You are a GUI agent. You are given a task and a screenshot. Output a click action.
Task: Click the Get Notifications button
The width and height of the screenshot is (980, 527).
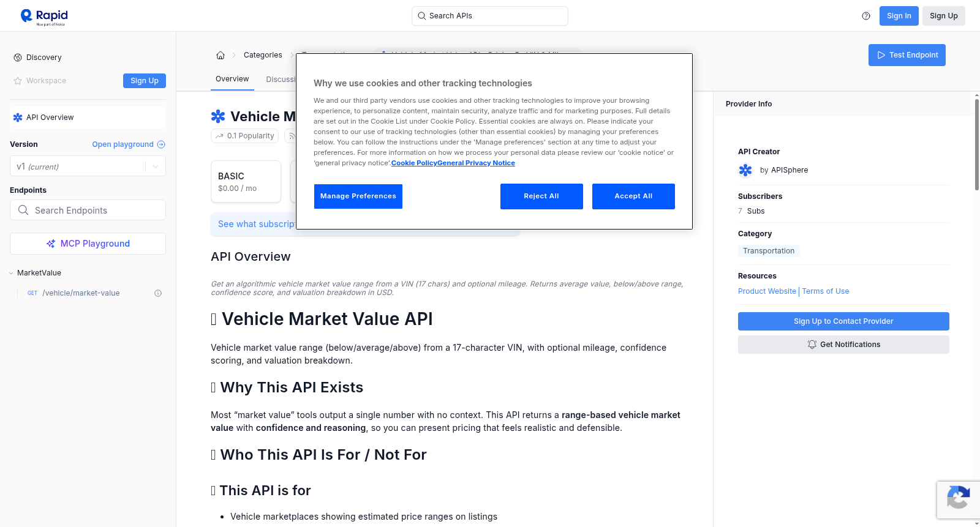843,345
